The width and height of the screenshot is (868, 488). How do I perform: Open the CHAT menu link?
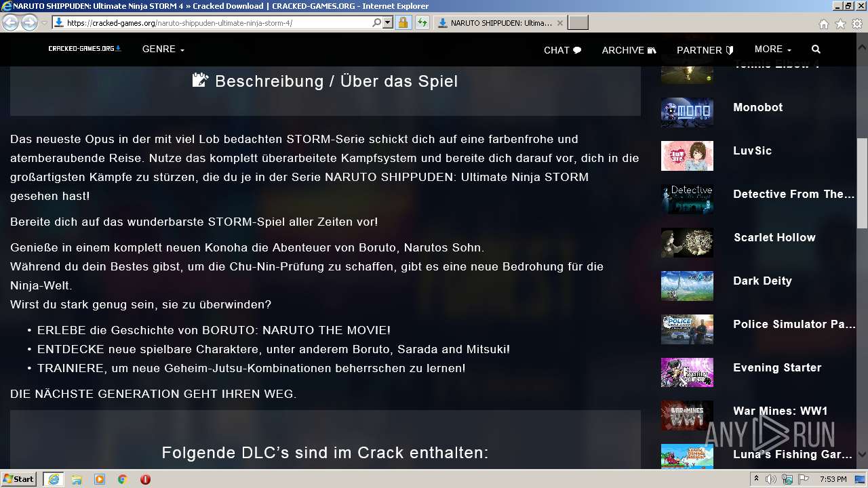(562, 50)
